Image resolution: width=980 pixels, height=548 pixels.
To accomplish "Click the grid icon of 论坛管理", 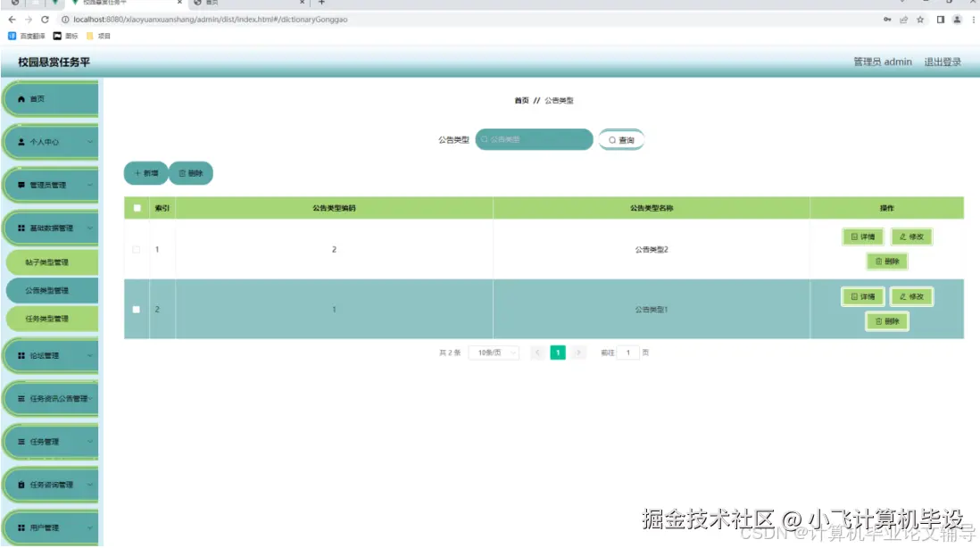I will tap(21, 355).
